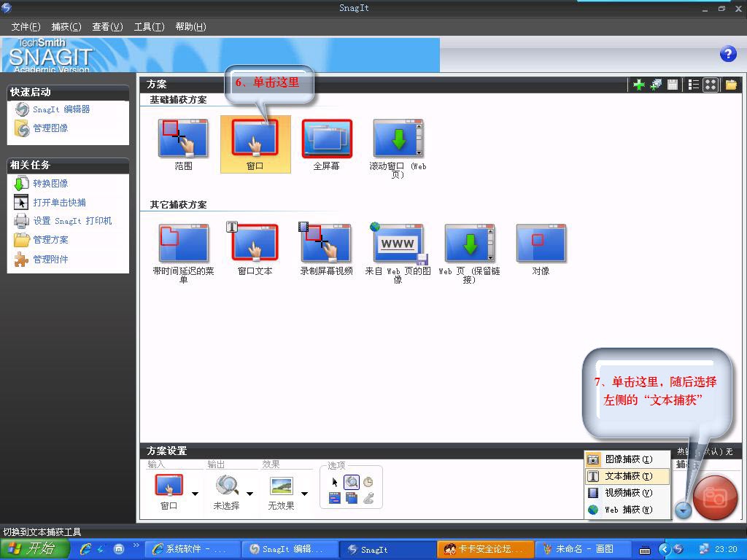
Task: Open the 查看(V) menu
Action: [107, 27]
